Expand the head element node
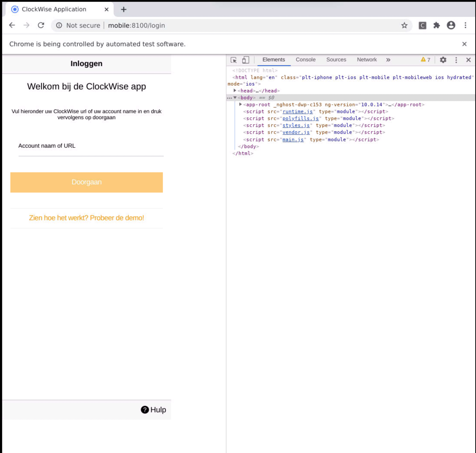 coord(235,91)
